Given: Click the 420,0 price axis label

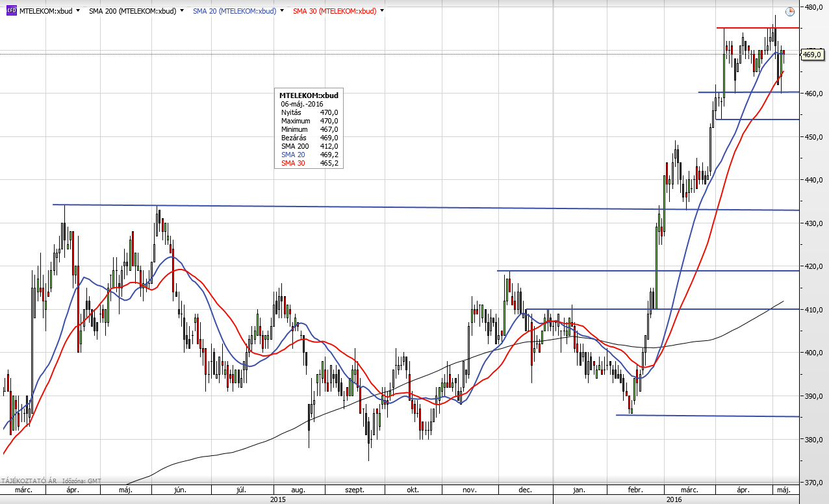Looking at the screenshot, I should click(814, 266).
